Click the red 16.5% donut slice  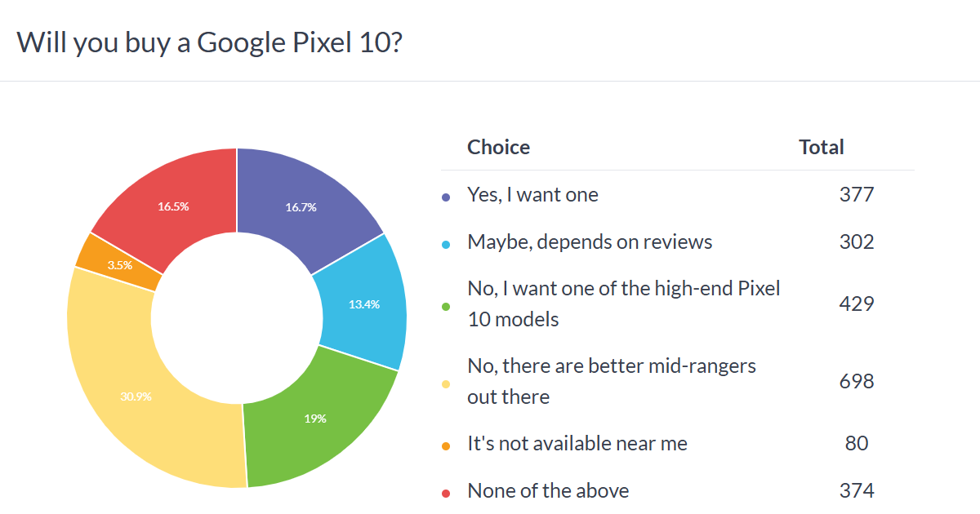tap(173, 207)
